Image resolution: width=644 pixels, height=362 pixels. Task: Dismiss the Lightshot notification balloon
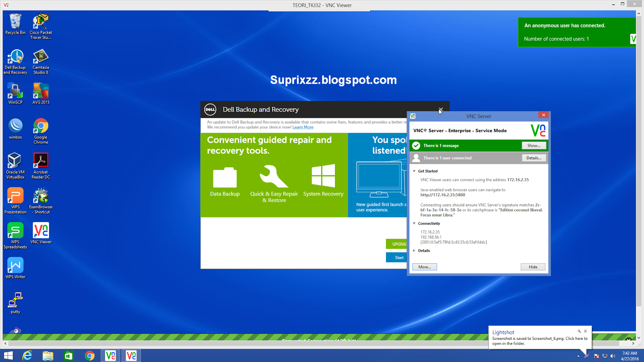pos(586,331)
